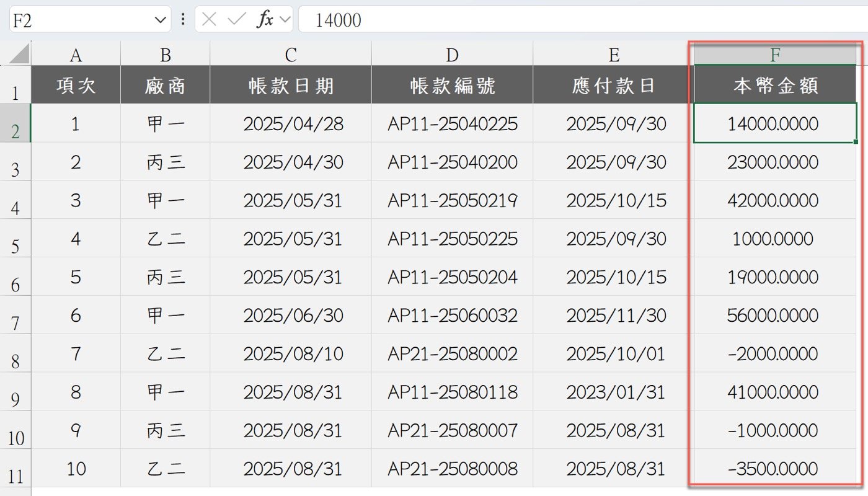
Task: Click cell AP21-25080007
Action: coord(452,430)
